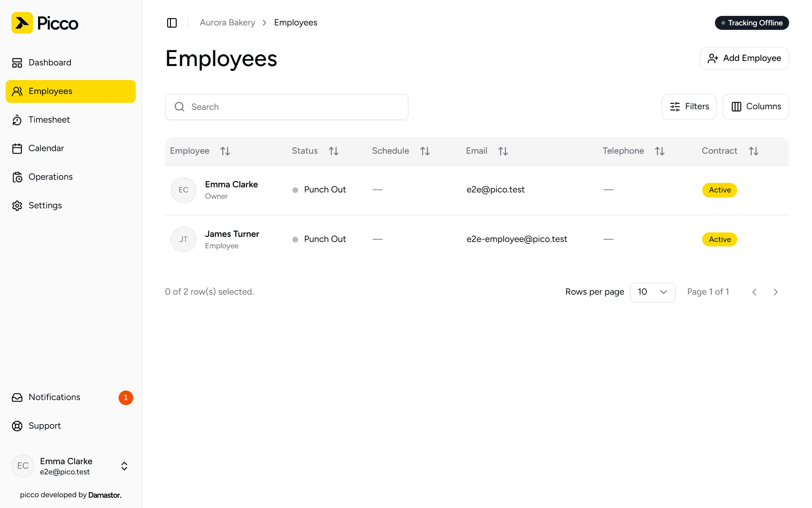The width and height of the screenshot is (812, 508).
Task: Toggle the sidebar panel icon
Action: (x=172, y=23)
